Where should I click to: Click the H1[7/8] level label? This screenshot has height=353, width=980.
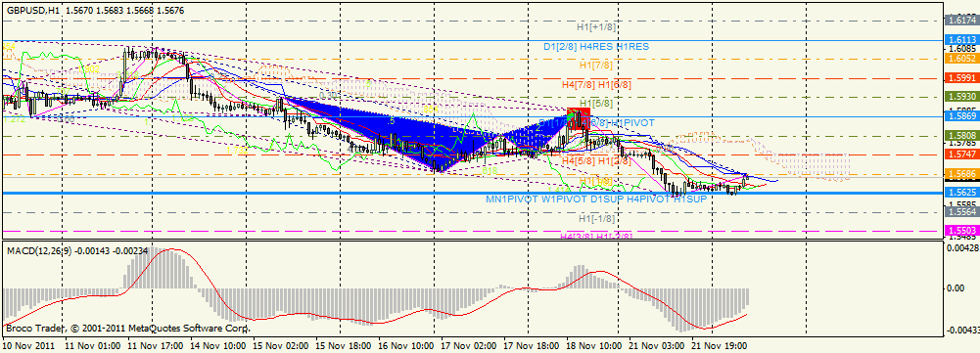[x=596, y=65]
